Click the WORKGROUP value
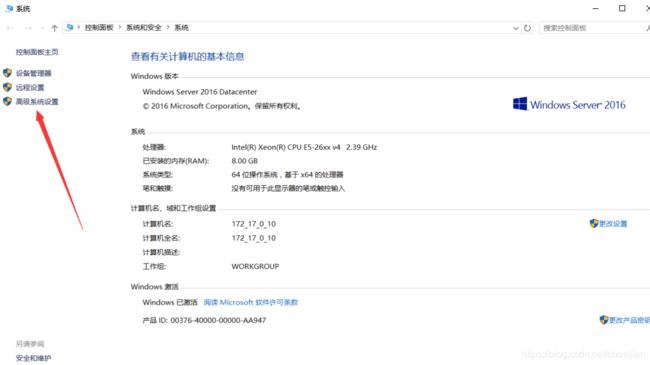This screenshot has height=365, width=650. [x=255, y=266]
